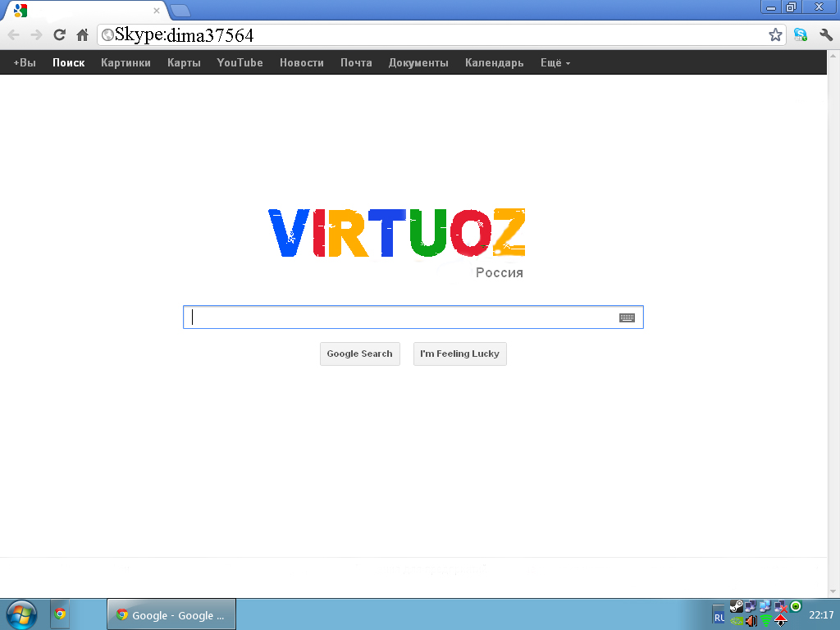The width and height of the screenshot is (840, 630).
Task: Open disconnected network tray icon with red X
Action: pos(781,606)
